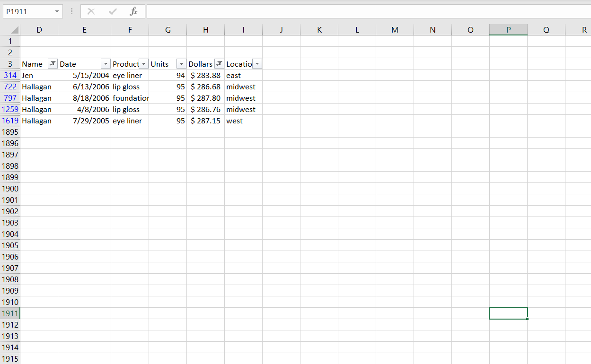Select row 1911 by its row header
Image resolution: width=591 pixels, height=364 pixels.
coord(10,313)
